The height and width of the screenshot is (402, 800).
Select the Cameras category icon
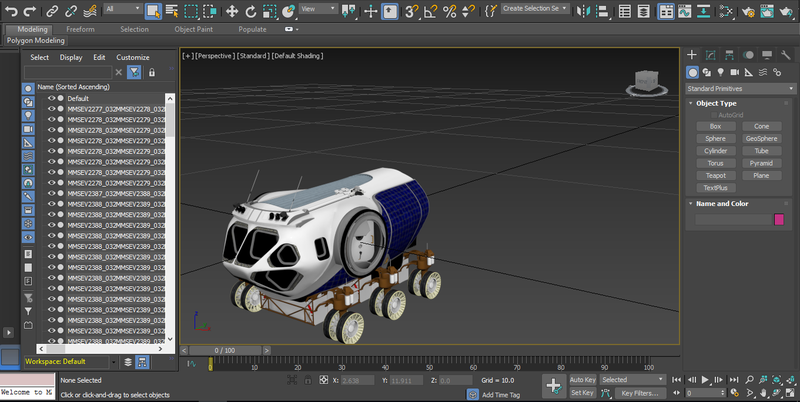pos(736,73)
